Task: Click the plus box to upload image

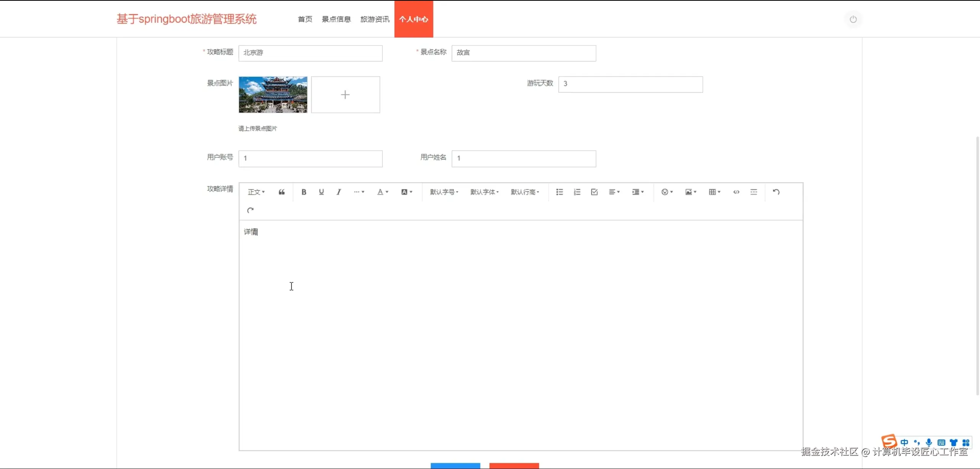Action: click(x=345, y=94)
